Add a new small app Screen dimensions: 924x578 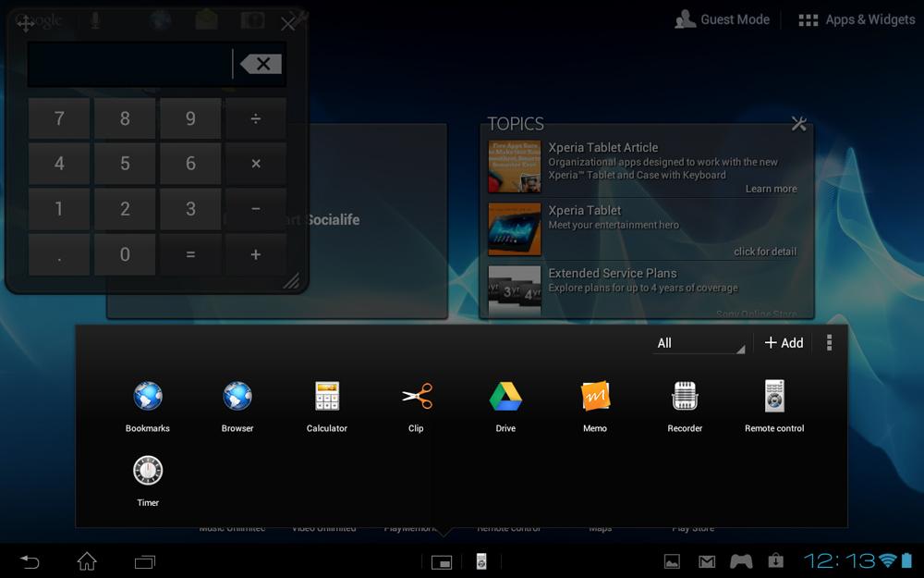(784, 343)
